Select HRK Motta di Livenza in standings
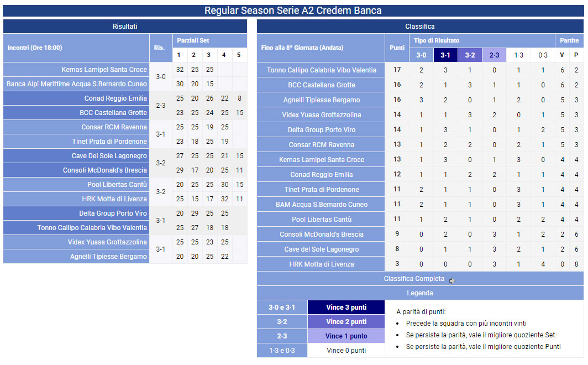 point(321,264)
